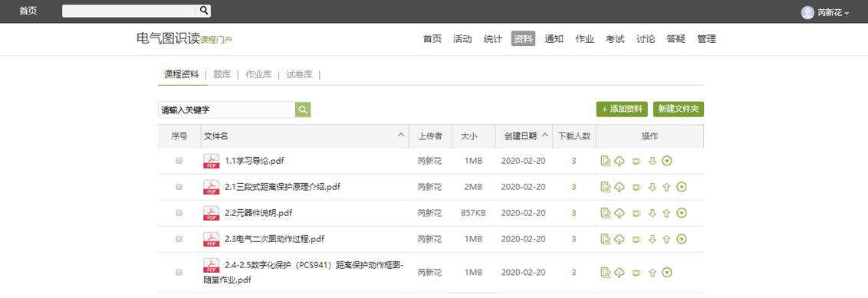868x298 pixels.
Task: Download the 1.1学习导论.pdf file via cloud icon
Action: [x=620, y=161]
